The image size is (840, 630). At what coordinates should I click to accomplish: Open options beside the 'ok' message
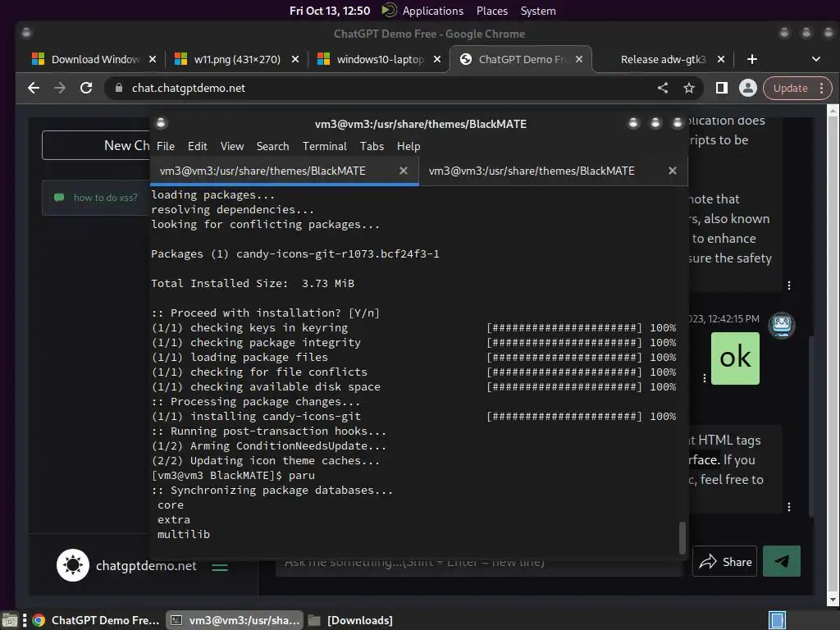705,378
